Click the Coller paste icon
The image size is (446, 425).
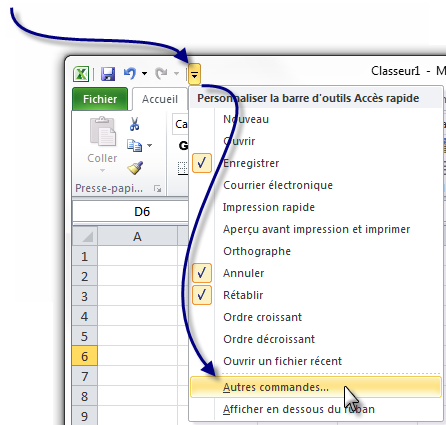click(x=102, y=131)
